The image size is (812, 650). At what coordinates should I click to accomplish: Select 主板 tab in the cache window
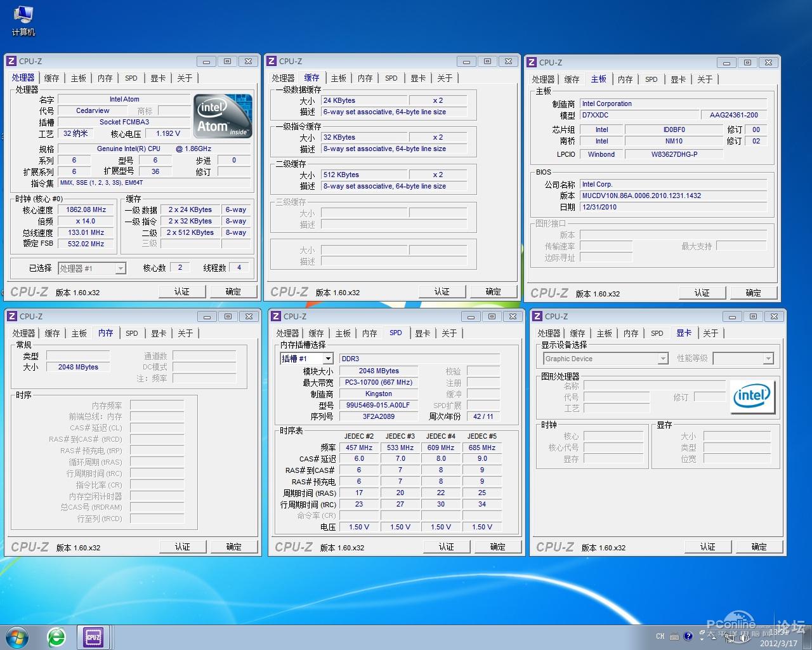[339, 78]
